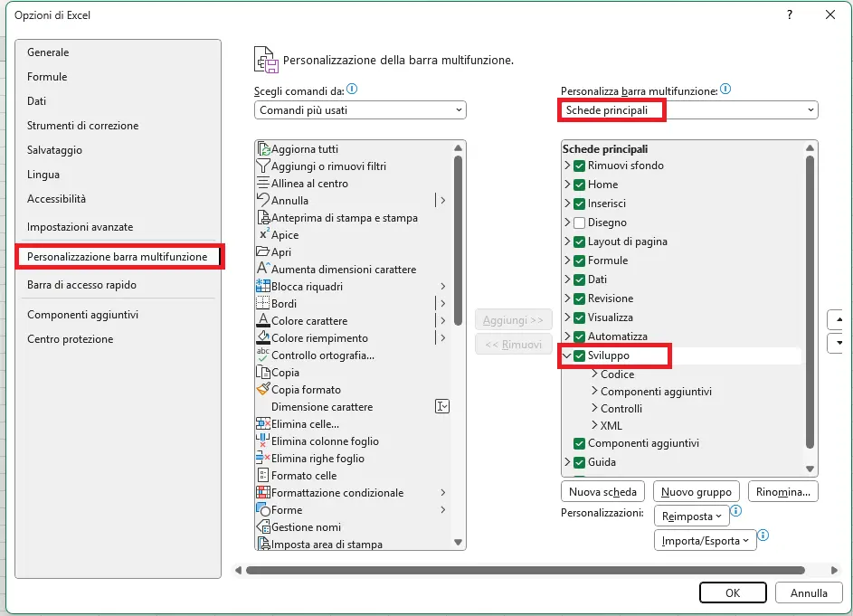The height and width of the screenshot is (616, 853).
Task: Click the info icon next to Scegli comandi da
Action: 352,89
